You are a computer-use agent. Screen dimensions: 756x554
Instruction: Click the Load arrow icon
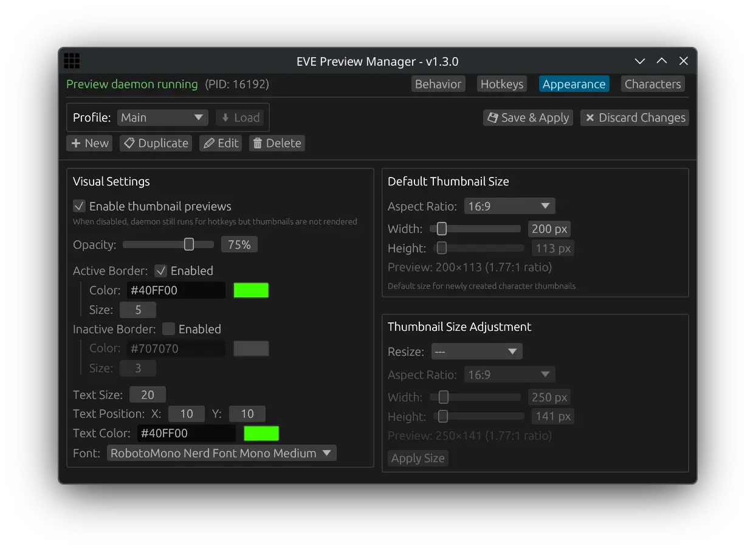pyautogui.click(x=225, y=117)
